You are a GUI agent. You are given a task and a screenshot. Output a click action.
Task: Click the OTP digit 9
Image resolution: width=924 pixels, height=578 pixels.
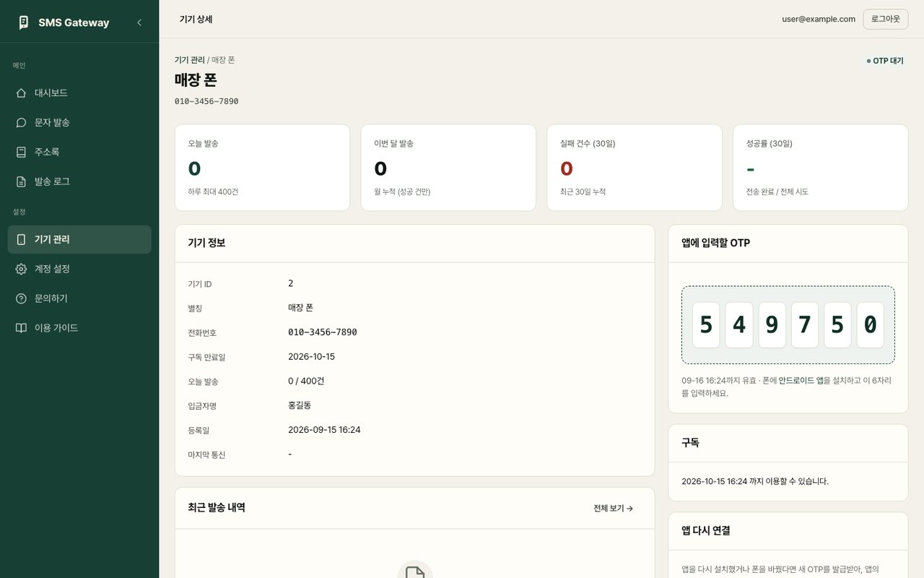(772, 325)
